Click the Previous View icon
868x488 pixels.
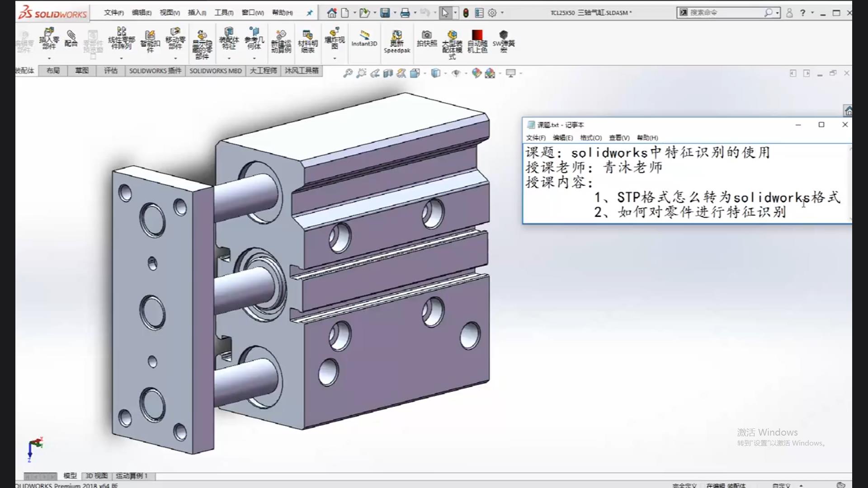[x=375, y=73]
